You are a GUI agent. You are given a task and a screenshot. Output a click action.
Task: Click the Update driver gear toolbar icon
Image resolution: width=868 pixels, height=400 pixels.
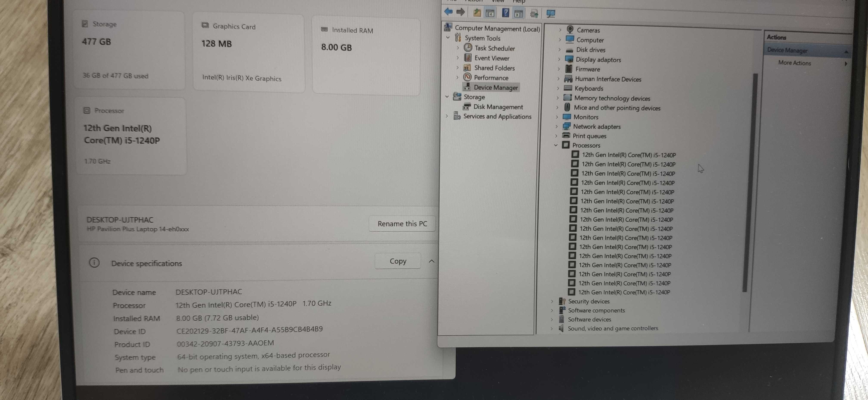tap(534, 14)
